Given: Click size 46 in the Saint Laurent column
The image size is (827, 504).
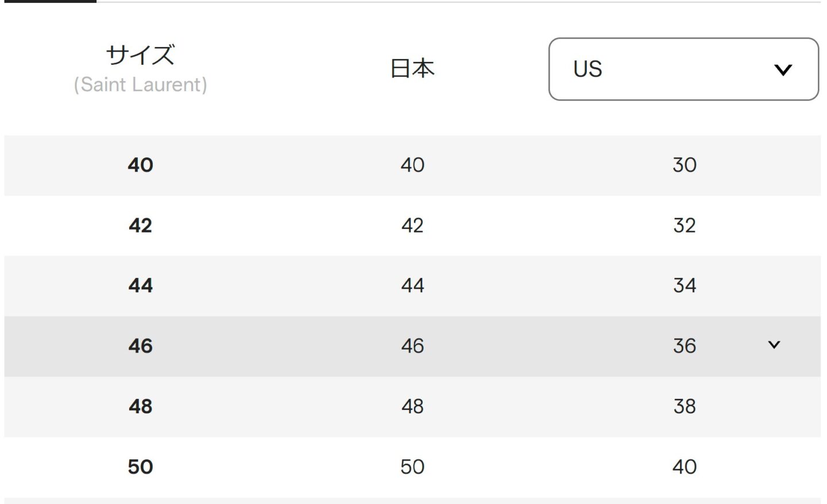Looking at the screenshot, I should click(x=140, y=346).
